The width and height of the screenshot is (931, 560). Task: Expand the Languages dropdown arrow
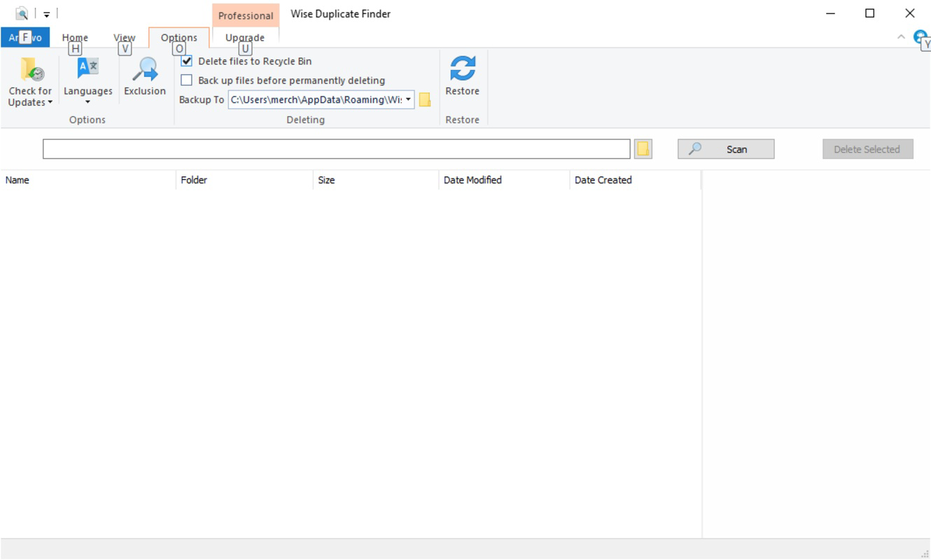(x=87, y=102)
